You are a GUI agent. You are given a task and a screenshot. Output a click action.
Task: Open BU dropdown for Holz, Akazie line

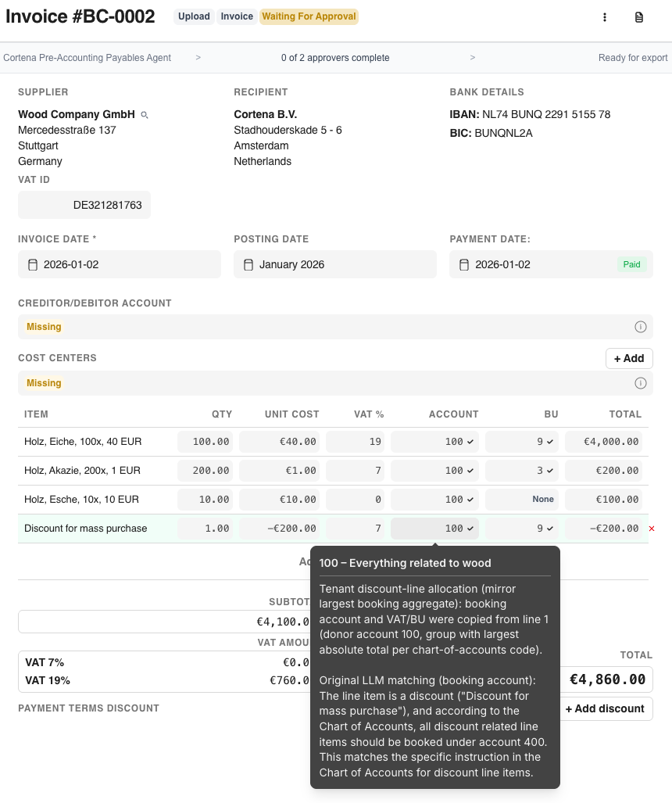pos(522,471)
